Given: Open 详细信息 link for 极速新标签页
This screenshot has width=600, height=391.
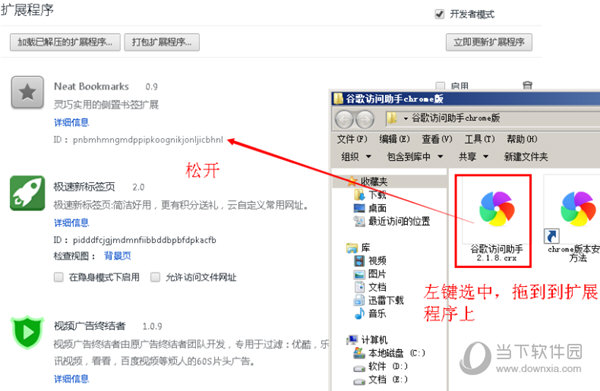Looking at the screenshot, I should [71, 223].
